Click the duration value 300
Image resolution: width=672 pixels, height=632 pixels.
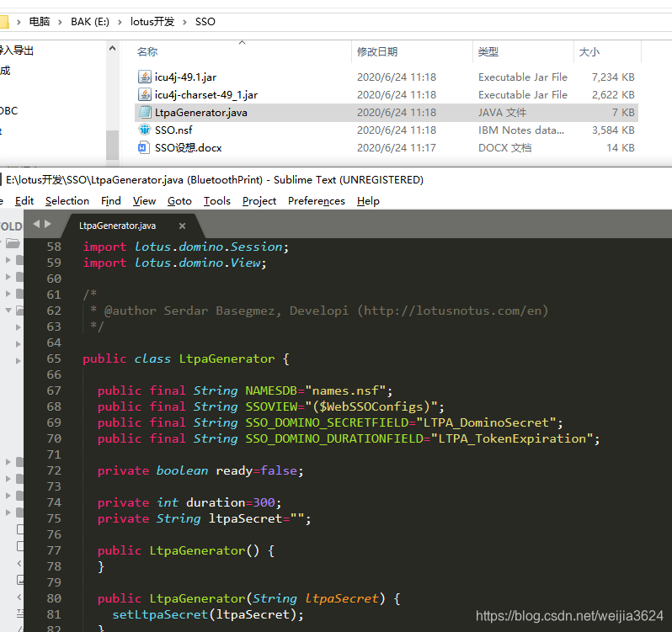(x=264, y=502)
